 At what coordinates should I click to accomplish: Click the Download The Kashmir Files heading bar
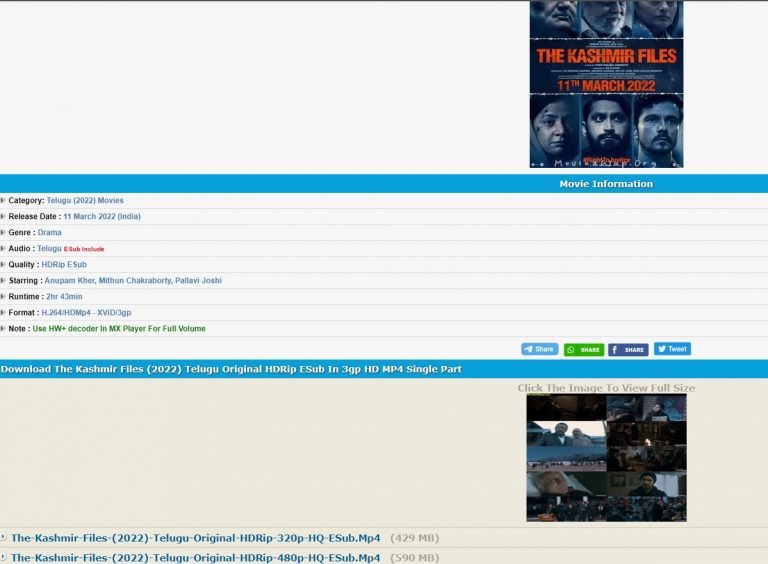[x=384, y=369]
